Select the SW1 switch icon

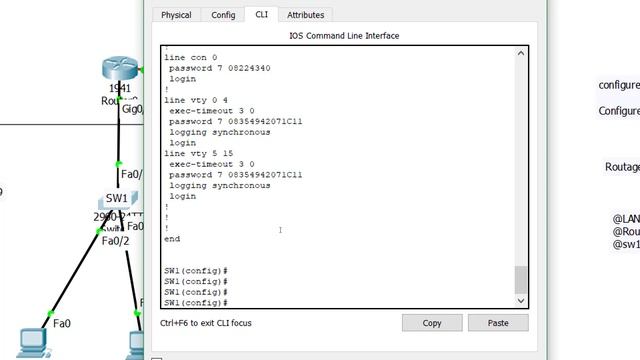pyautogui.click(x=118, y=200)
